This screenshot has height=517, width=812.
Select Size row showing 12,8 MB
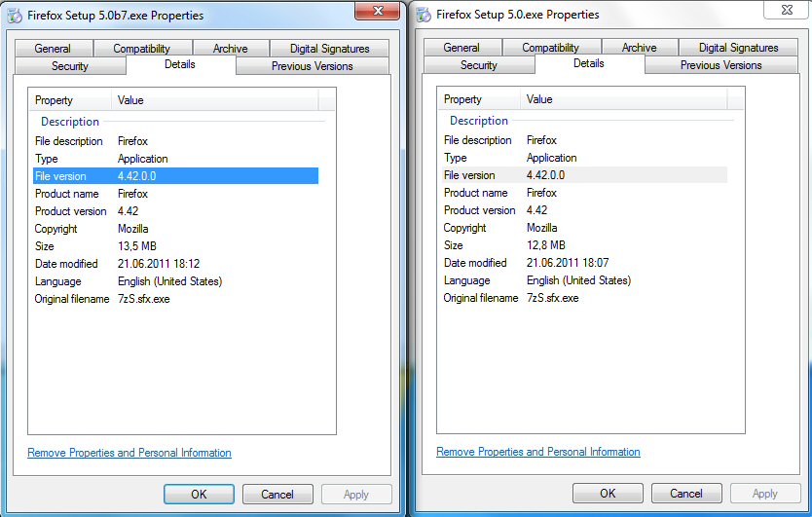585,245
